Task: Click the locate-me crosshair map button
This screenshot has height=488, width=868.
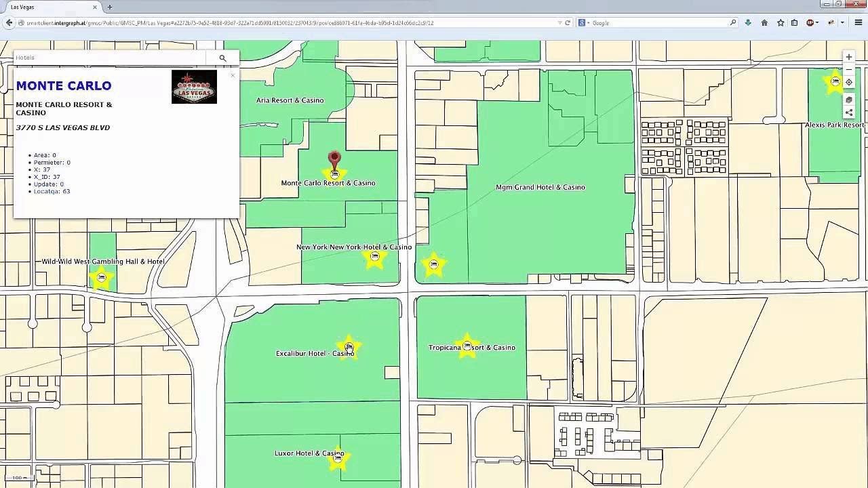Action: click(x=848, y=82)
